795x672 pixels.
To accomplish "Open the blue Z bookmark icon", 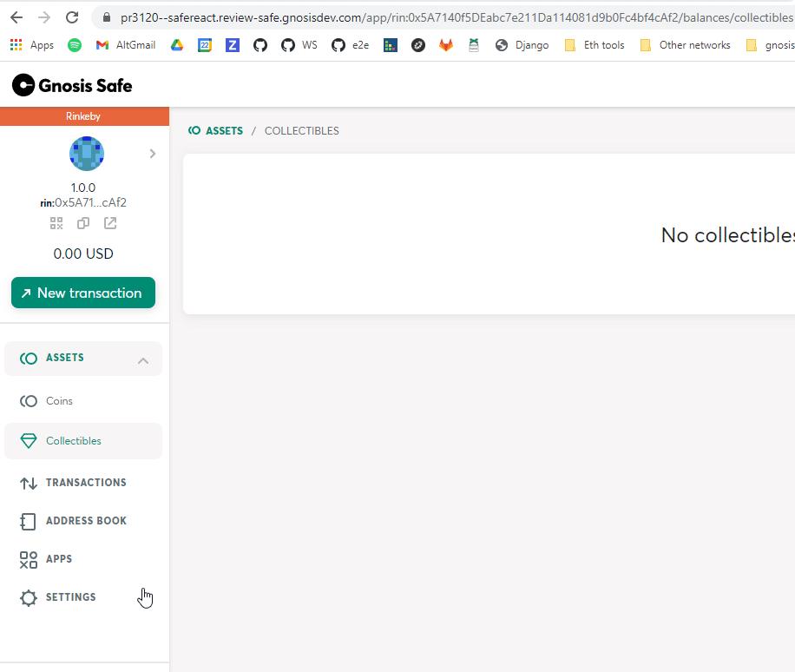I will coord(233,45).
